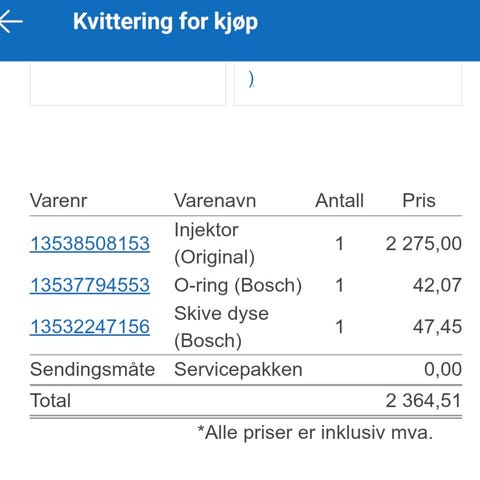Image resolution: width=480 pixels, height=480 pixels.
Task: Open item number 13538508153 link
Action: tap(90, 243)
